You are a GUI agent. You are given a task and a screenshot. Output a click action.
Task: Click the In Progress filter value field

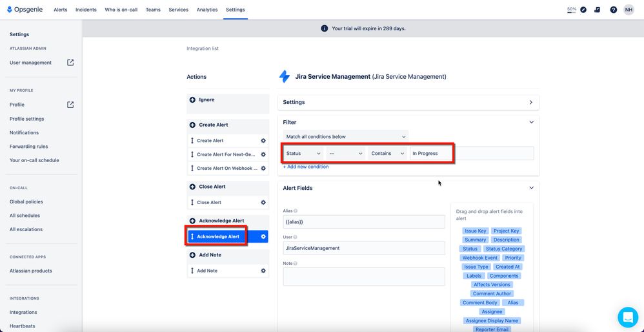tap(472, 153)
